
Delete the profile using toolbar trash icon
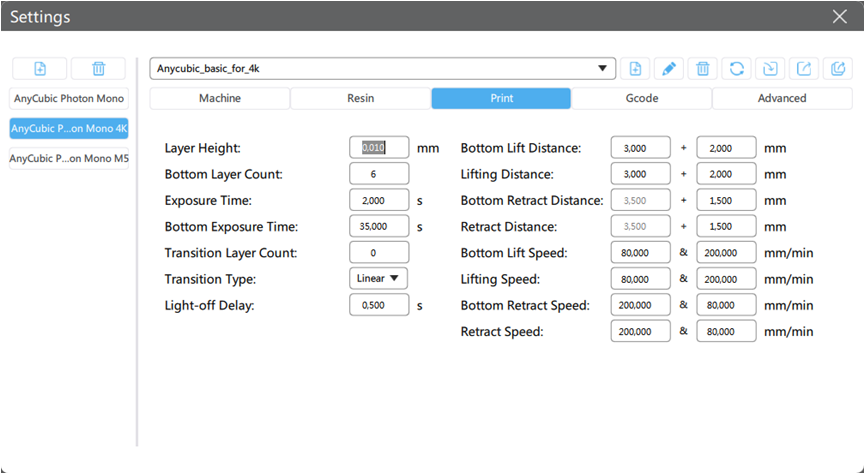click(x=702, y=68)
